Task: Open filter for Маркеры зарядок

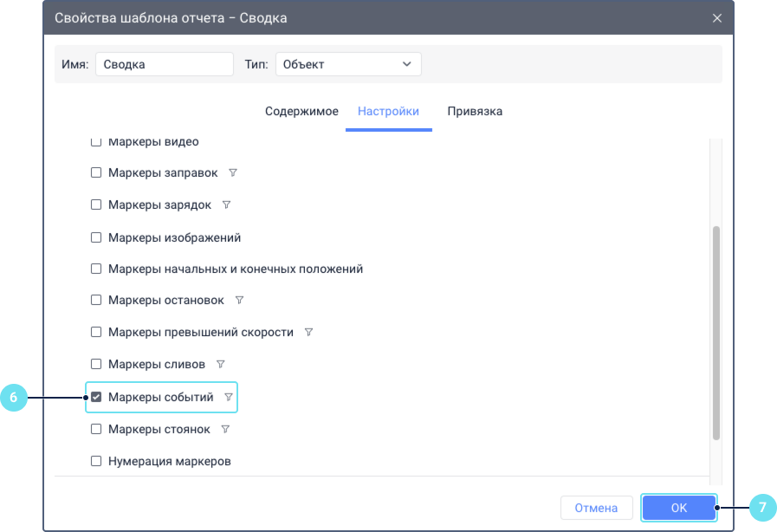Action: (x=226, y=204)
